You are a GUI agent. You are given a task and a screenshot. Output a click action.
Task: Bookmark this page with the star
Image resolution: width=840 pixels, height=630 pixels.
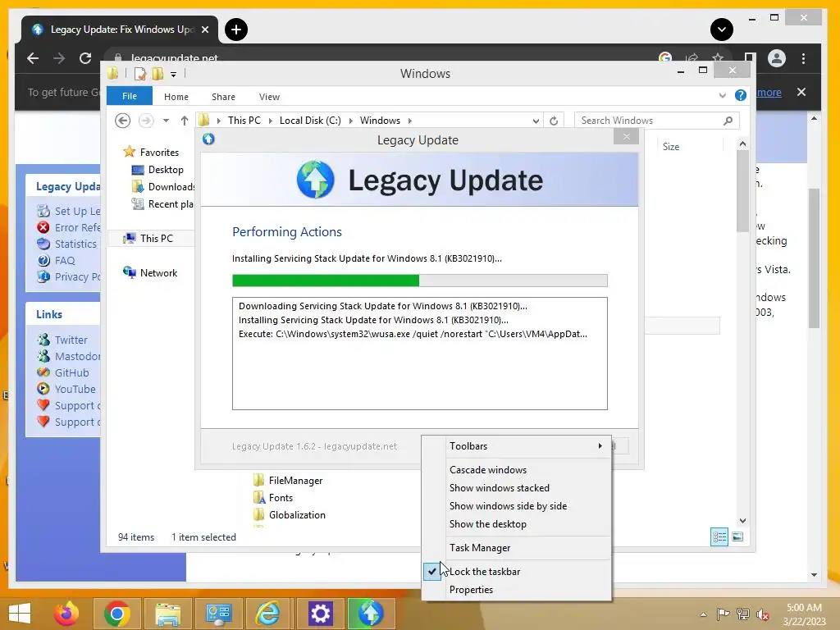718,57
